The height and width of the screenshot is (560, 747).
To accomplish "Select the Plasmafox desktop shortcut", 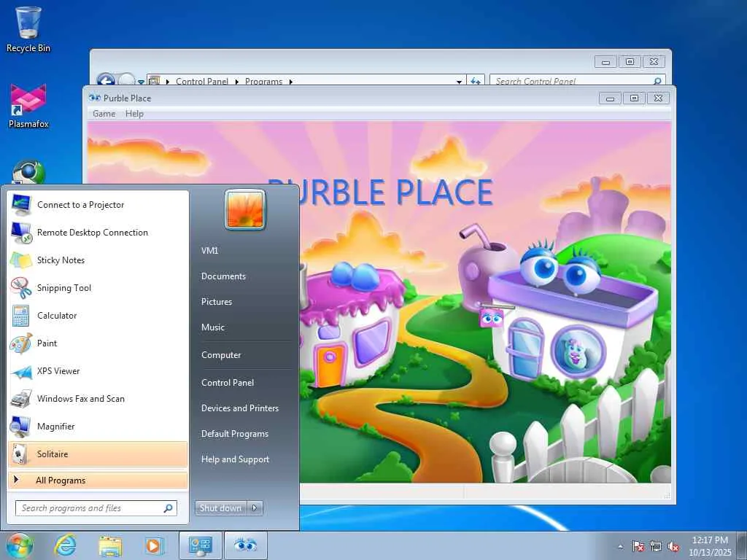I will (28, 106).
